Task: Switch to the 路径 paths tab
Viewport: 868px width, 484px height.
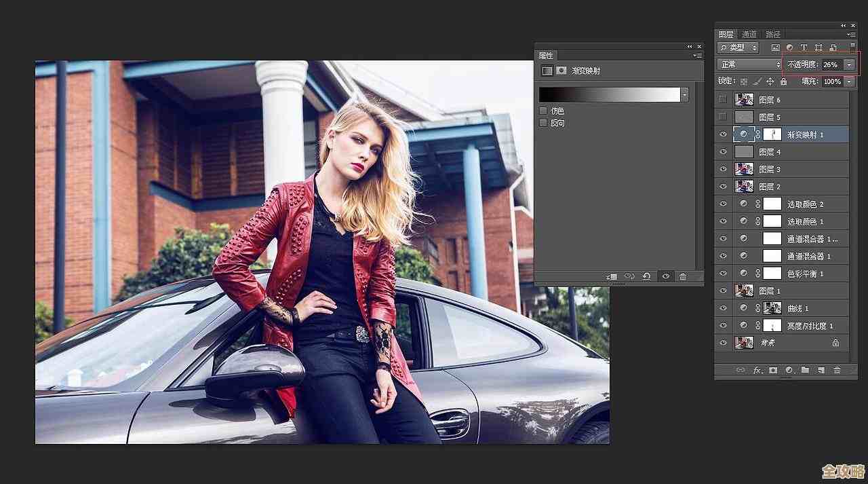Action: click(x=773, y=34)
